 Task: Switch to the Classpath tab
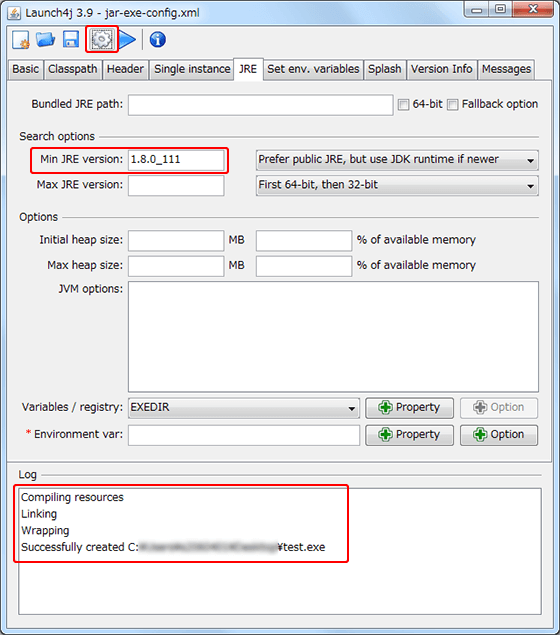coord(73,69)
